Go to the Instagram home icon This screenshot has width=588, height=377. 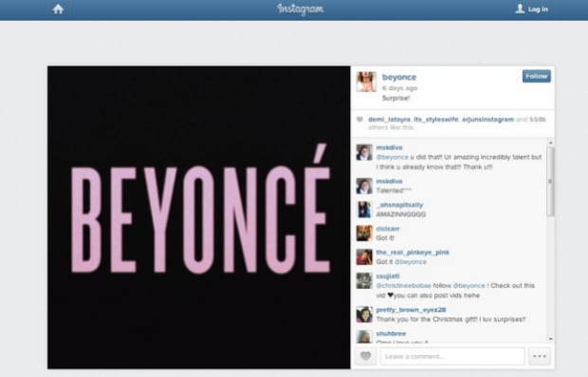point(58,9)
